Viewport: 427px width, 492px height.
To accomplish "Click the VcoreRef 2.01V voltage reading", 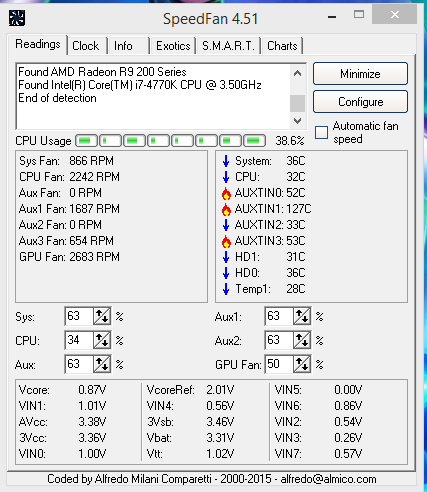I will (191, 390).
